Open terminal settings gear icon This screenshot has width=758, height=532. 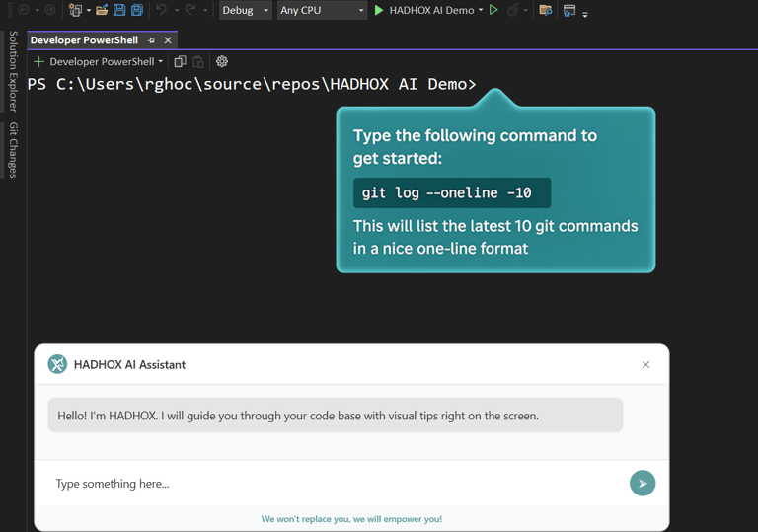pos(222,61)
